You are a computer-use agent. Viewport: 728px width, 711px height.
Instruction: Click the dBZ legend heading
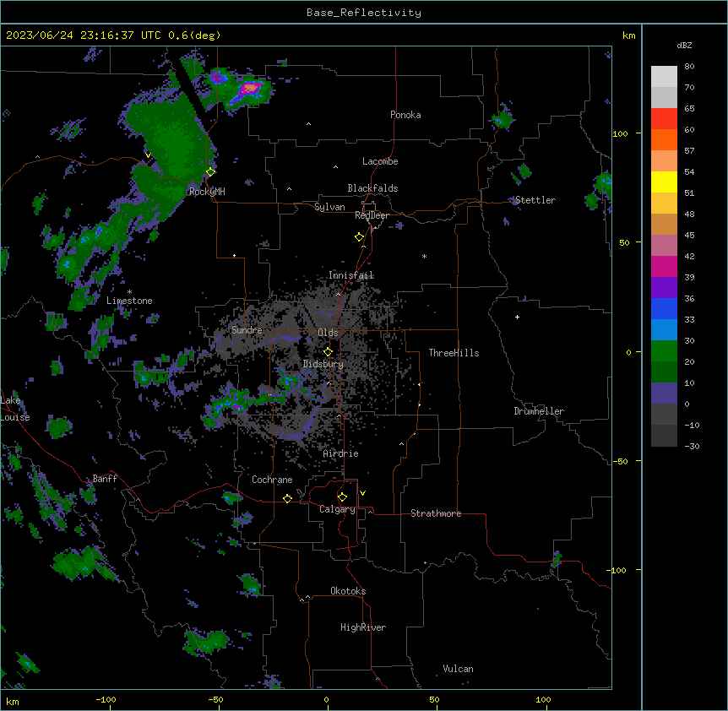[684, 45]
